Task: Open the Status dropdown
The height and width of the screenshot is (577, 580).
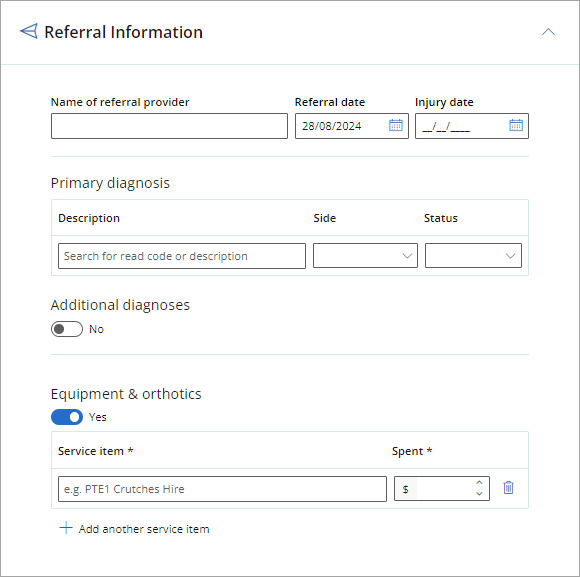Action: [473, 255]
